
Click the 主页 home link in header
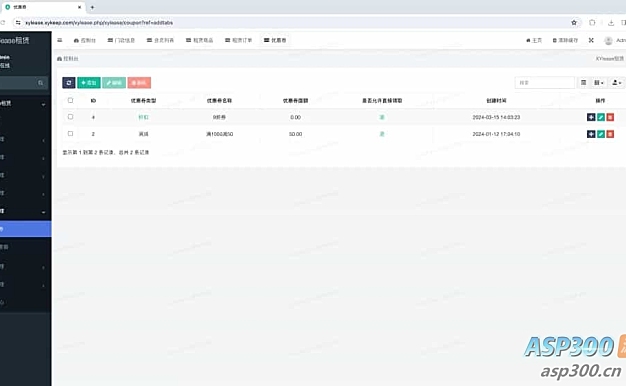pyautogui.click(x=534, y=40)
